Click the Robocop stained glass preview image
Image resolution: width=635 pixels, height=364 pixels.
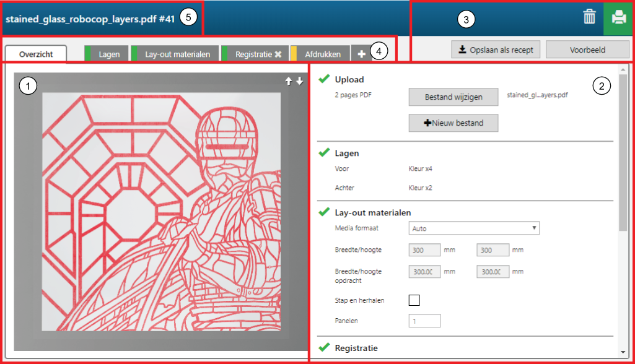pos(161,212)
